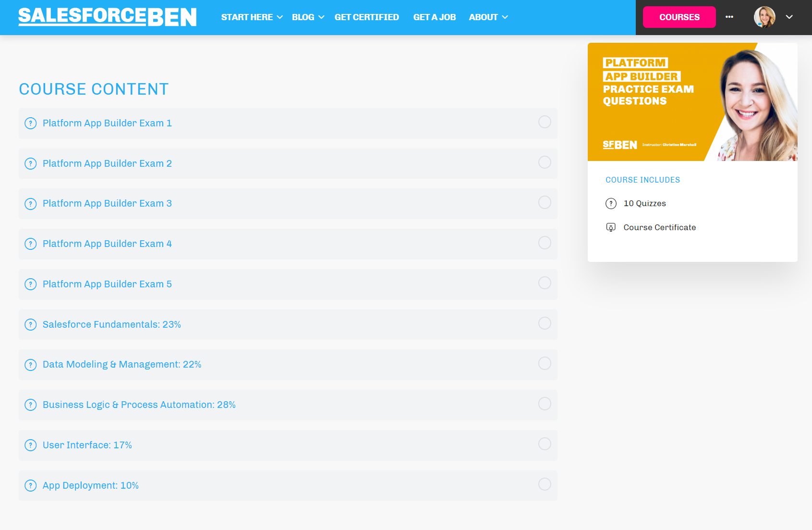Click the quiz icon beside Data Modeling & Management
Image resolution: width=812 pixels, height=530 pixels.
[31, 365]
